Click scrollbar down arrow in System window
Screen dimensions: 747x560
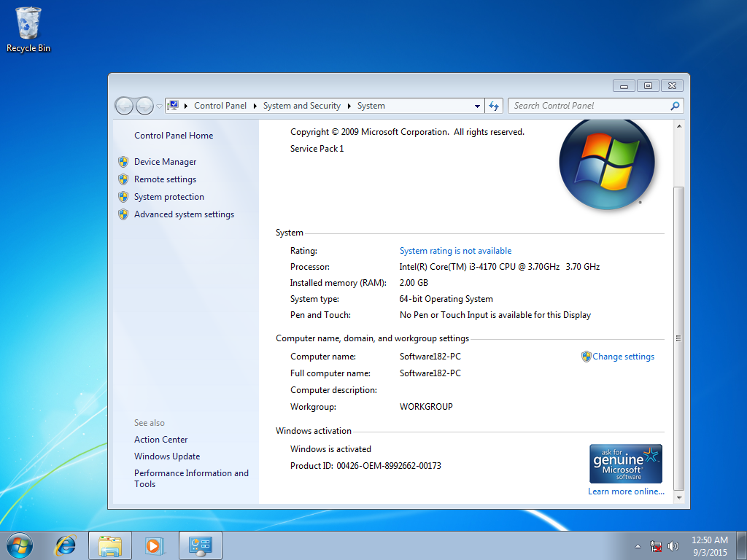[x=679, y=497]
